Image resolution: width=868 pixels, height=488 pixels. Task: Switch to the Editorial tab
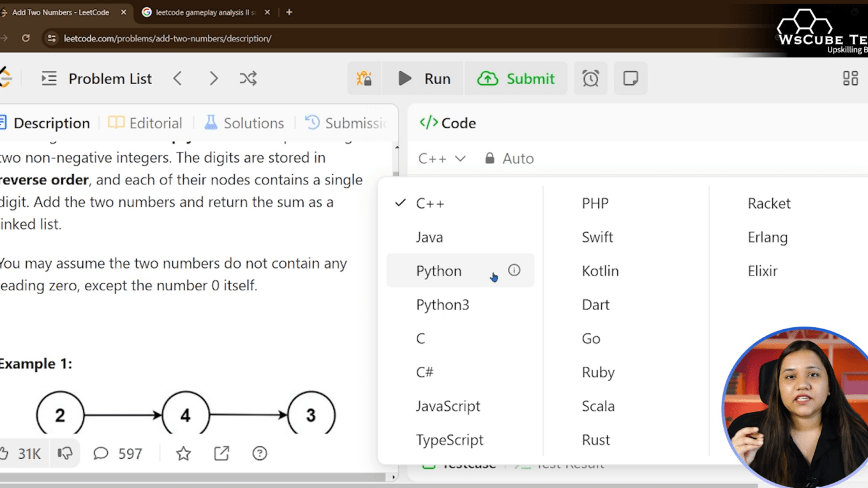(x=146, y=123)
